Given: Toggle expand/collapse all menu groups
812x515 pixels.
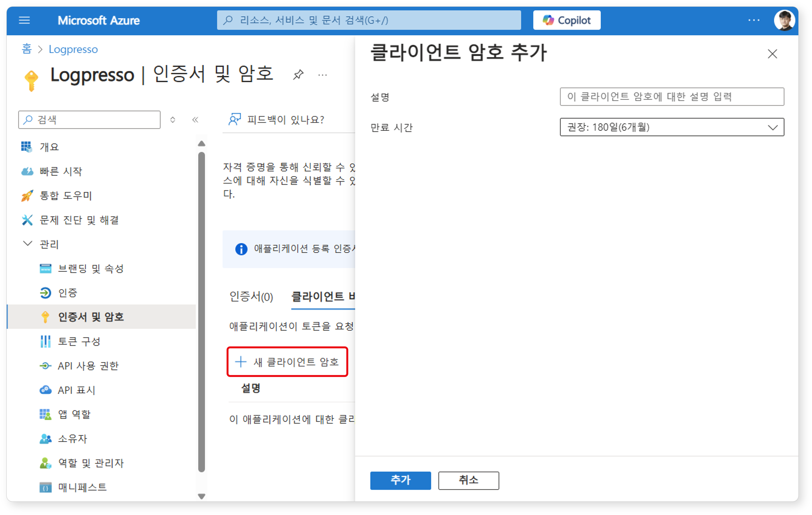Looking at the screenshot, I should tap(173, 120).
